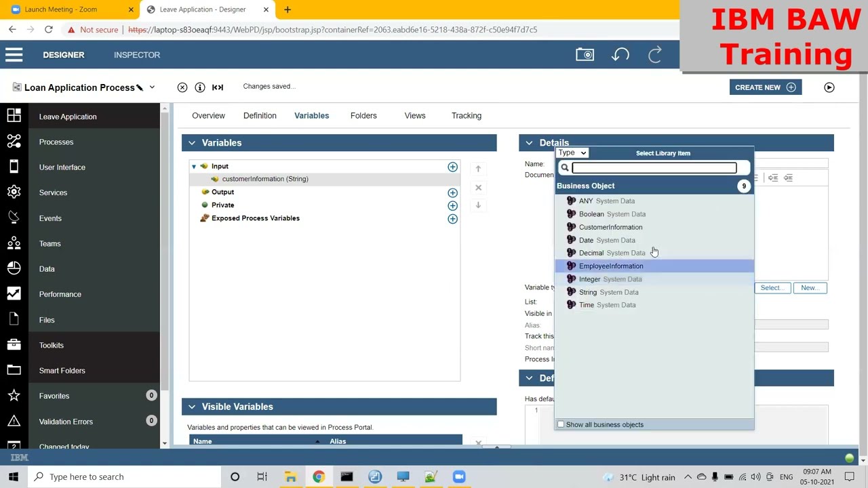The image size is (868, 488).
Task: Click the delete X icon in Variables panel
Action: coord(478,187)
